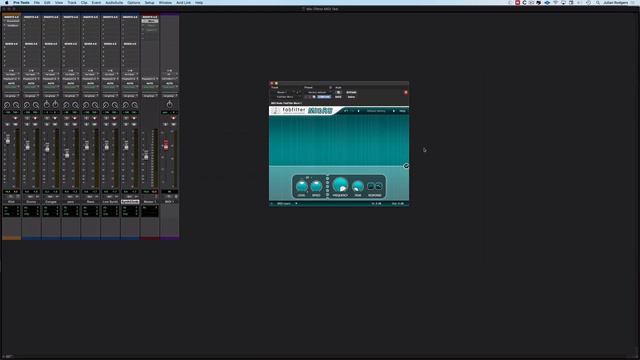Click the highlighted insert on Master 1
The width and height of the screenshot is (640, 360).
[x=150, y=21]
